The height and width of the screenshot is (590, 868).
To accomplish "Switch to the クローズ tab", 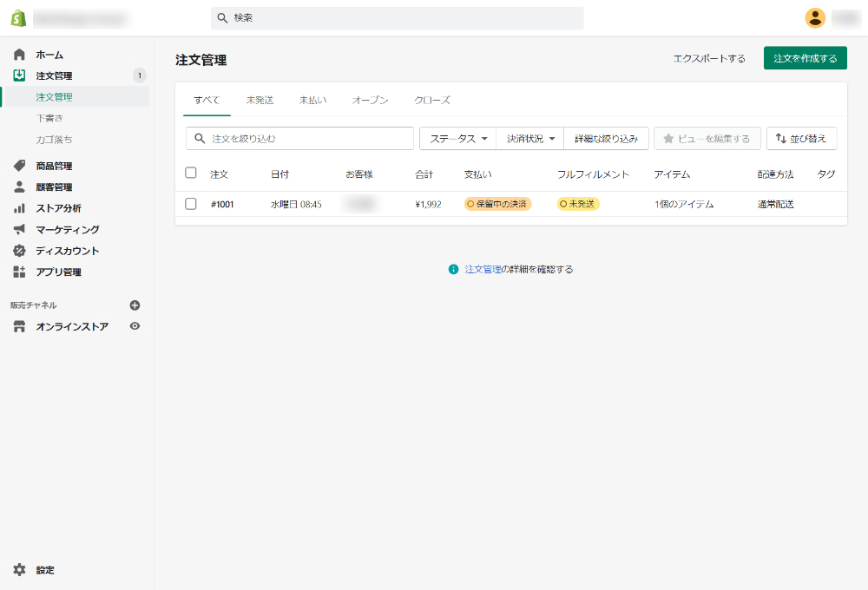I will [432, 100].
